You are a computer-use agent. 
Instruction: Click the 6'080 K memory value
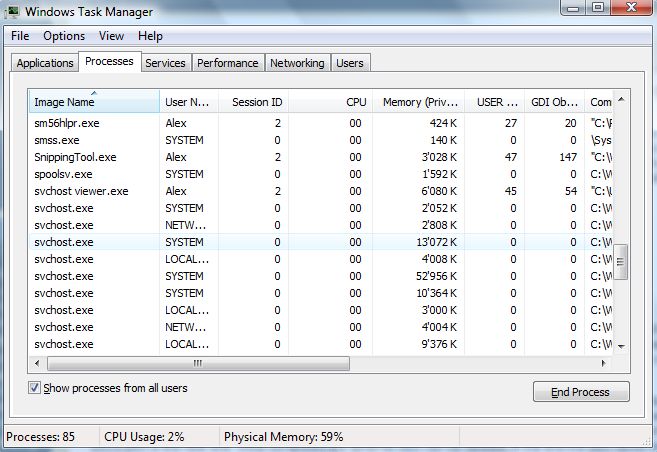click(x=440, y=191)
